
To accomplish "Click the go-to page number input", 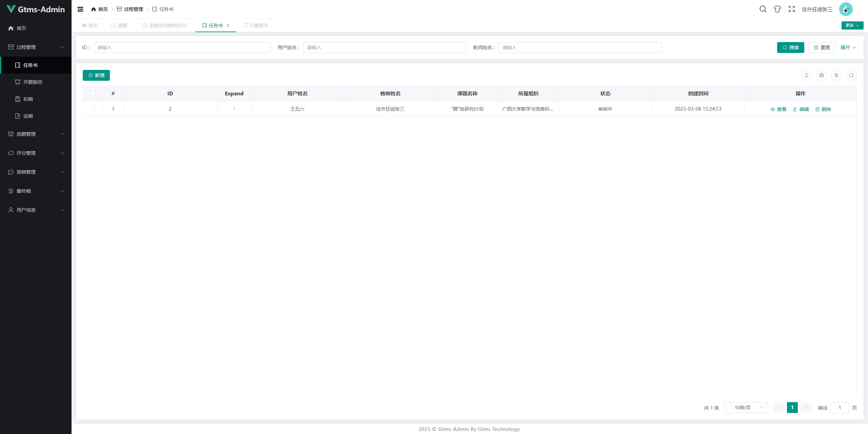I will (x=840, y=408).
